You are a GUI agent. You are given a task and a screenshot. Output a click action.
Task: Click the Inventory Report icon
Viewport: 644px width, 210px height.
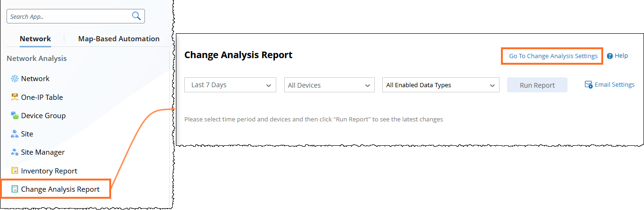[15, 171]
